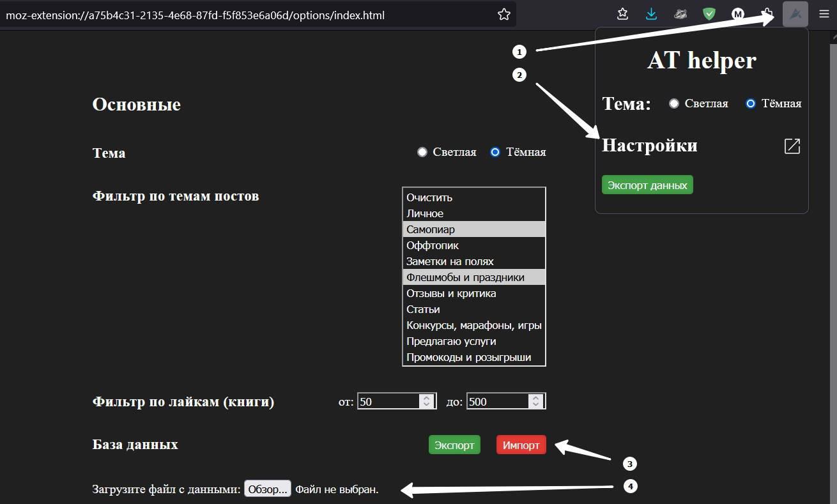Choose Заметки на полях topic
Screen dimensions: 837x504
pos(474,261)
